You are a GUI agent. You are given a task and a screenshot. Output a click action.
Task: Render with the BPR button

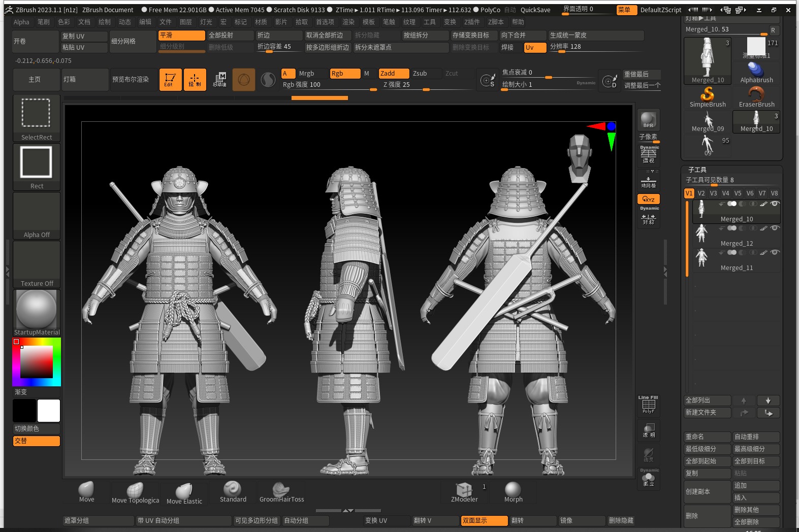pyautogui.click(x=648, y=119)
